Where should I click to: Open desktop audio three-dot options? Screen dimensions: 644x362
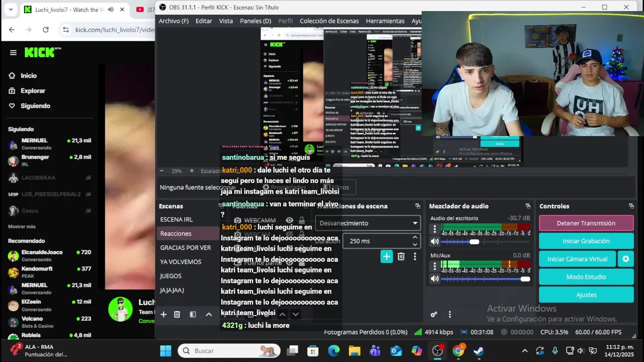coord(435,229)
